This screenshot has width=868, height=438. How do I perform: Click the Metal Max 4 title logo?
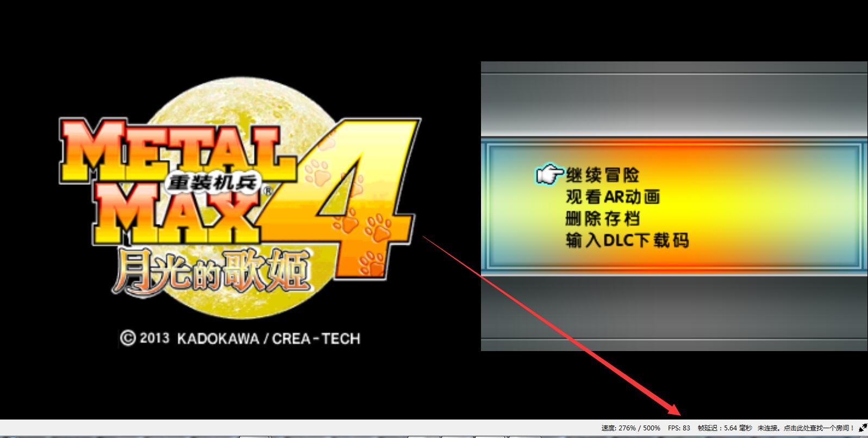pos(239,198)
